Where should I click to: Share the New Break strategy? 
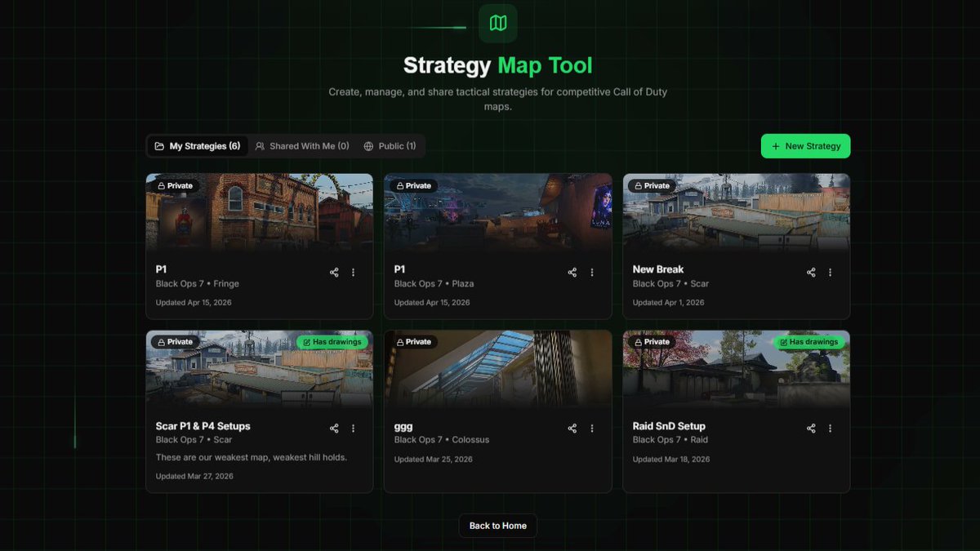coord(811,272)
